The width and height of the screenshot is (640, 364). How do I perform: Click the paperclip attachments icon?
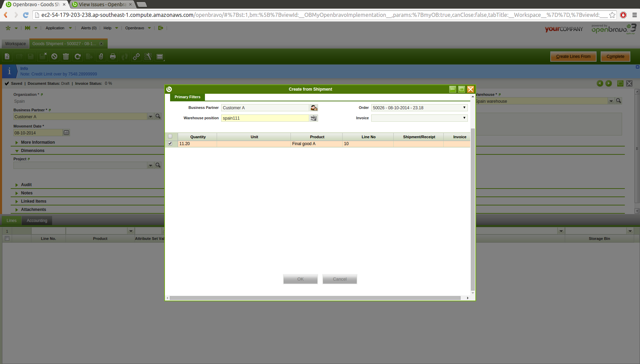(101, 57)
